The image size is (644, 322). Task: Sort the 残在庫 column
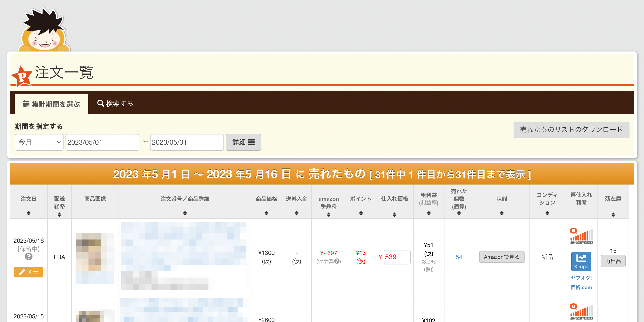click(613, 215)
